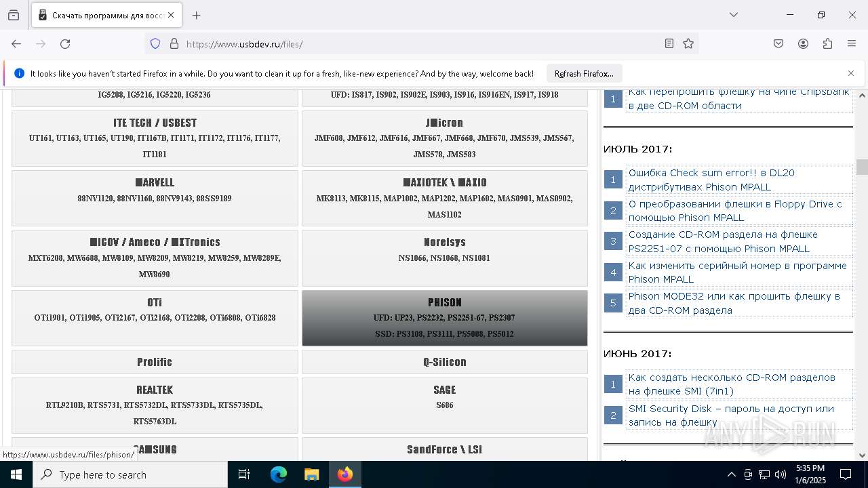Open Firefox application menu

[852, 44]
